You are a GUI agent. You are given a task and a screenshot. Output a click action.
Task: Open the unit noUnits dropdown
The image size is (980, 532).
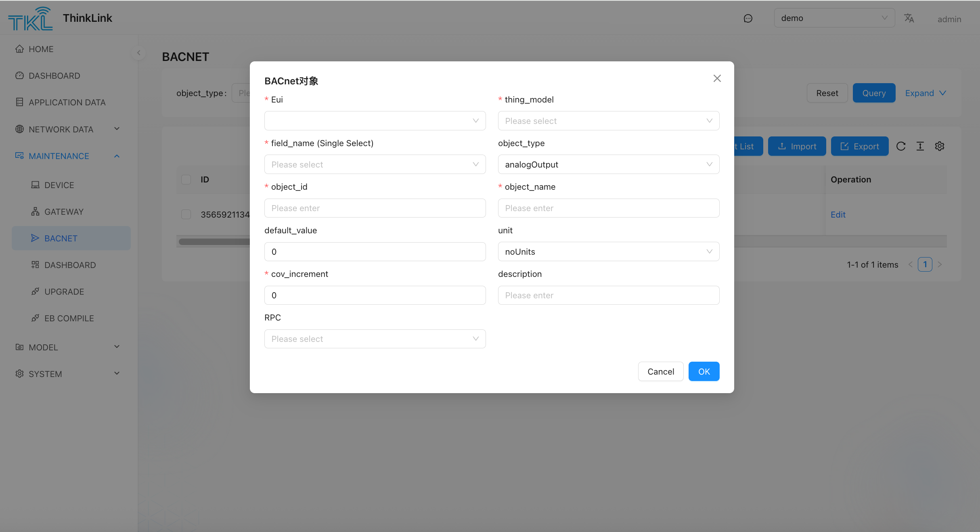pos(608,251)
